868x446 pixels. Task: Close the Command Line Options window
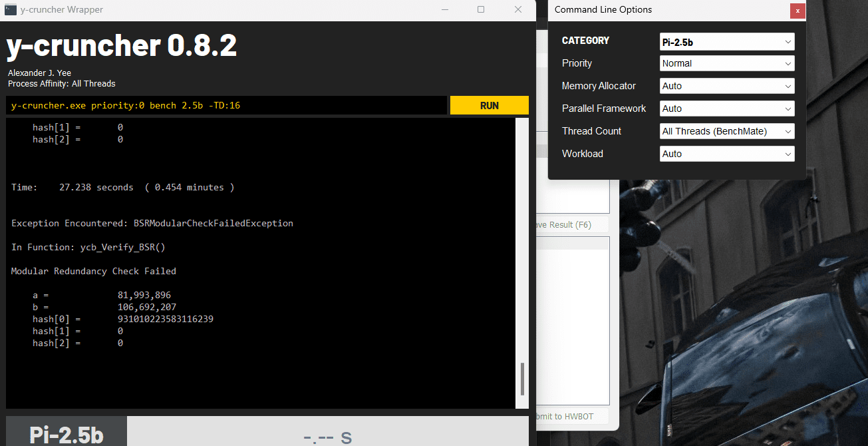(797, 11)
